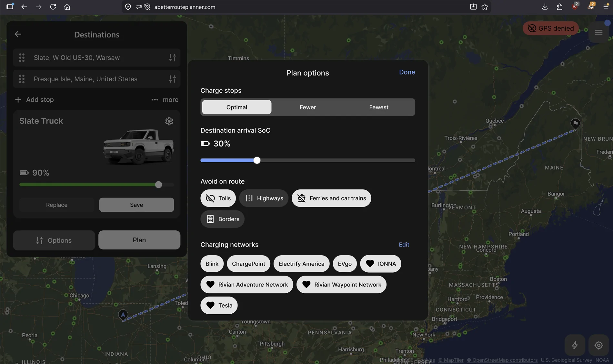Viewport: 613px width, 364px height.
Task: Click the start location arrow marker on map
Action: pos(123,315)
